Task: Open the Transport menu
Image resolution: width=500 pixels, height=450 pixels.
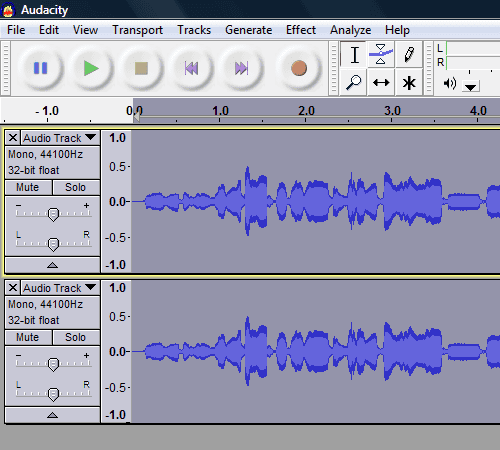Action: click(x=137, y=30)
